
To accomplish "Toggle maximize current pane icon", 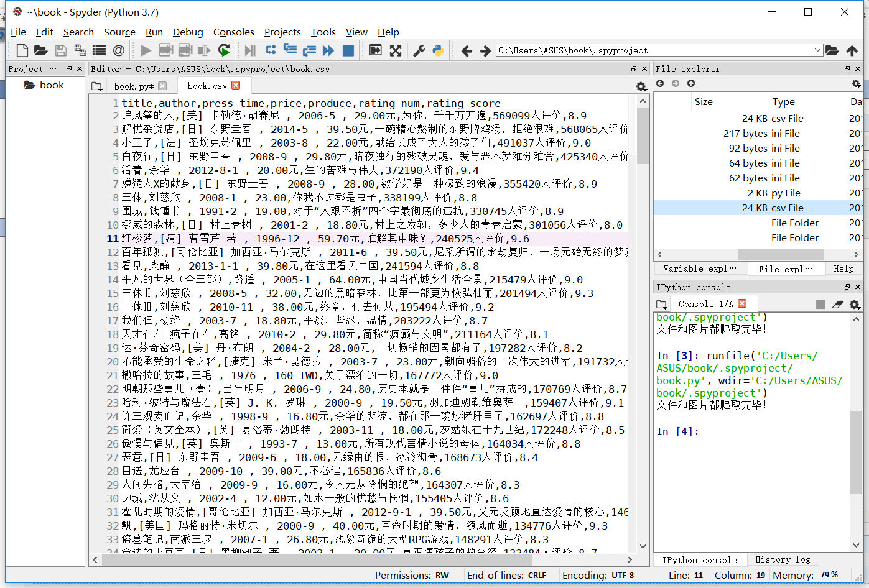I will point(396,50).
